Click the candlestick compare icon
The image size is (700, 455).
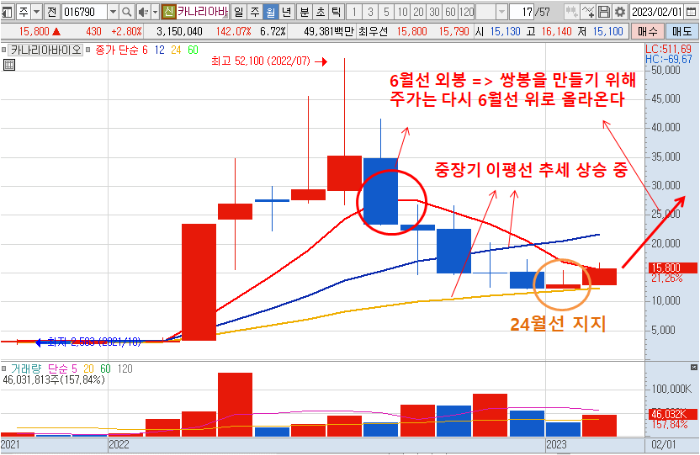(x=571, y=12)
